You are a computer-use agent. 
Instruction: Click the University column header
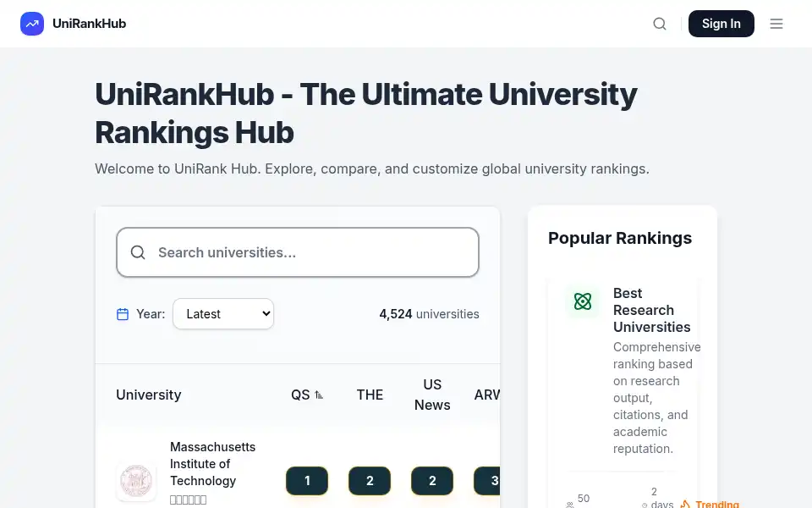[x=149, y=395]
